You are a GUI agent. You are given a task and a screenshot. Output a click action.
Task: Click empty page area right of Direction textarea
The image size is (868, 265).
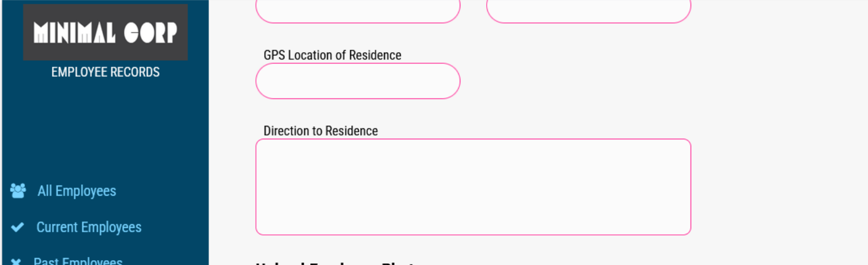(780, 187)
